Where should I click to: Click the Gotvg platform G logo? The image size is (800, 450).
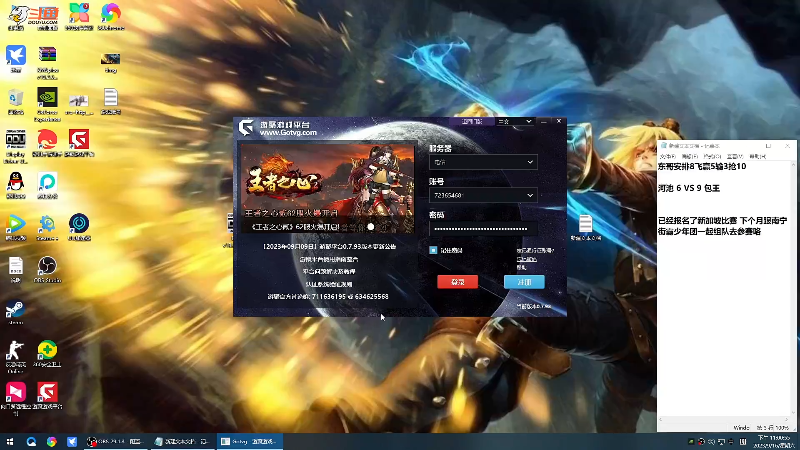point(246,128)
